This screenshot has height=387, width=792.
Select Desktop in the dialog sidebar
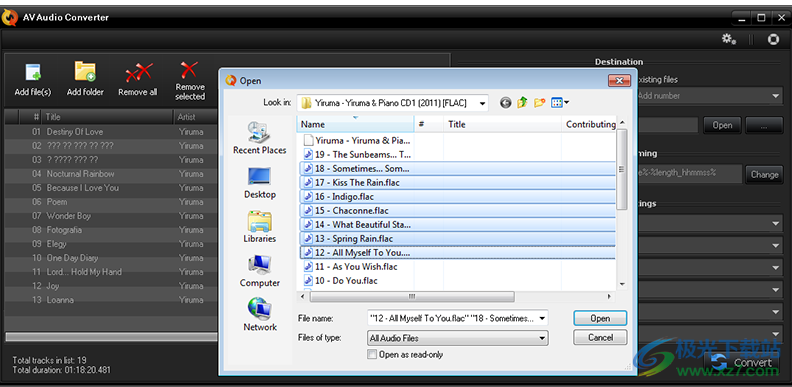point(260,182)
